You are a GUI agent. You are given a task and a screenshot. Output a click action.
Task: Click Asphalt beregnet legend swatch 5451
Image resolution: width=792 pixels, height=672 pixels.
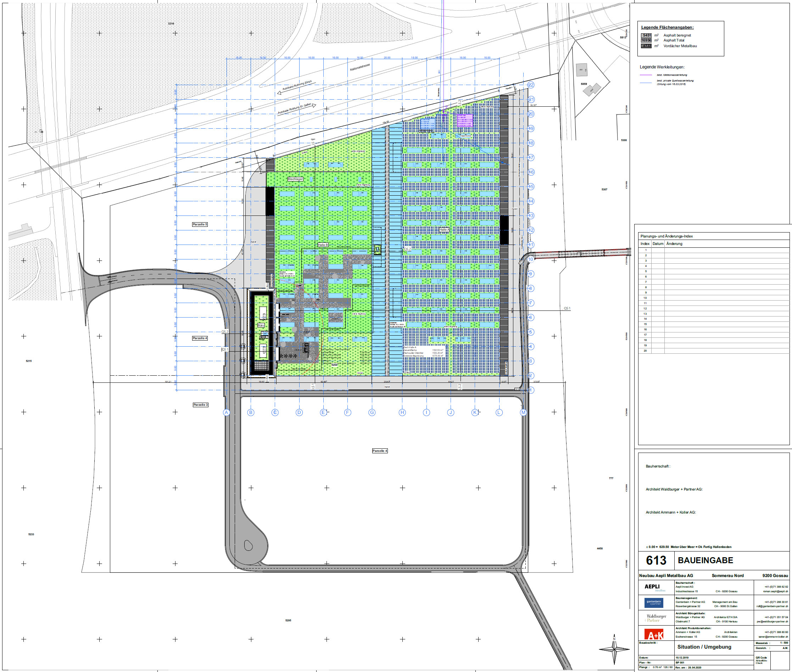tap(646, 35)
